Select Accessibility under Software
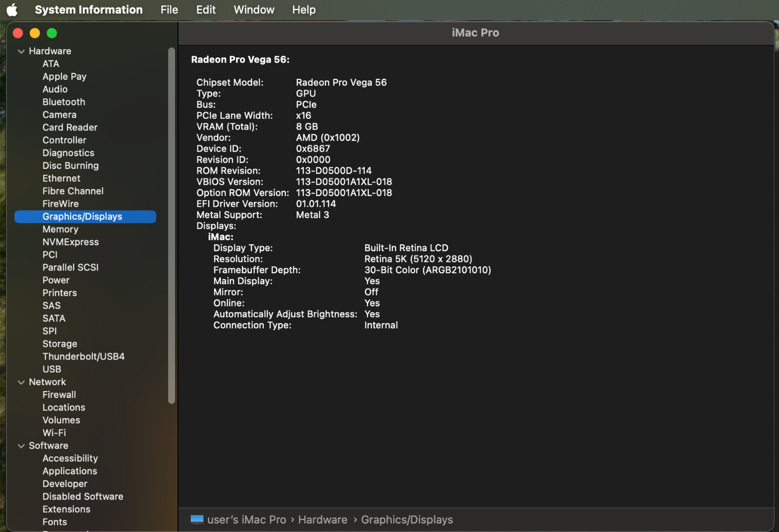The height and width of the screenshot is (532, 779). click(70, 459)
